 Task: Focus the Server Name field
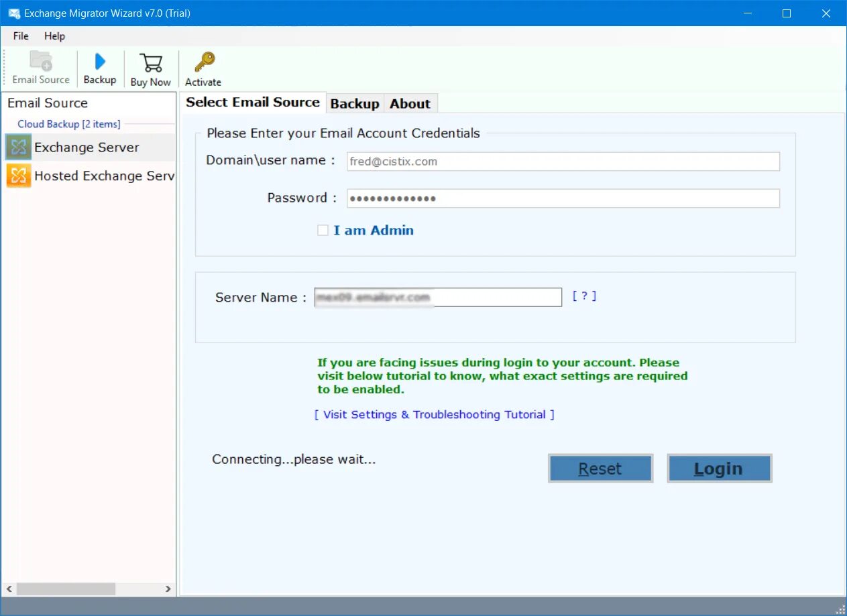pos(438,297)
